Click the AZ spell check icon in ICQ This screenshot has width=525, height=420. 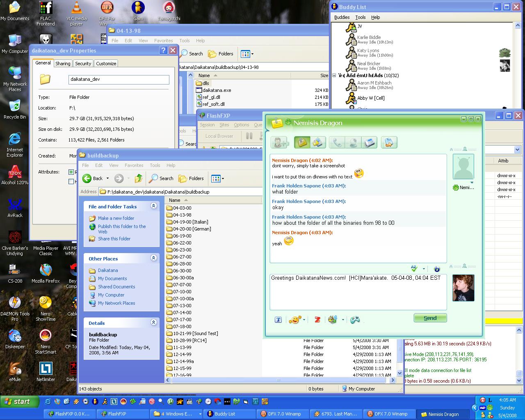coord(414,269)
